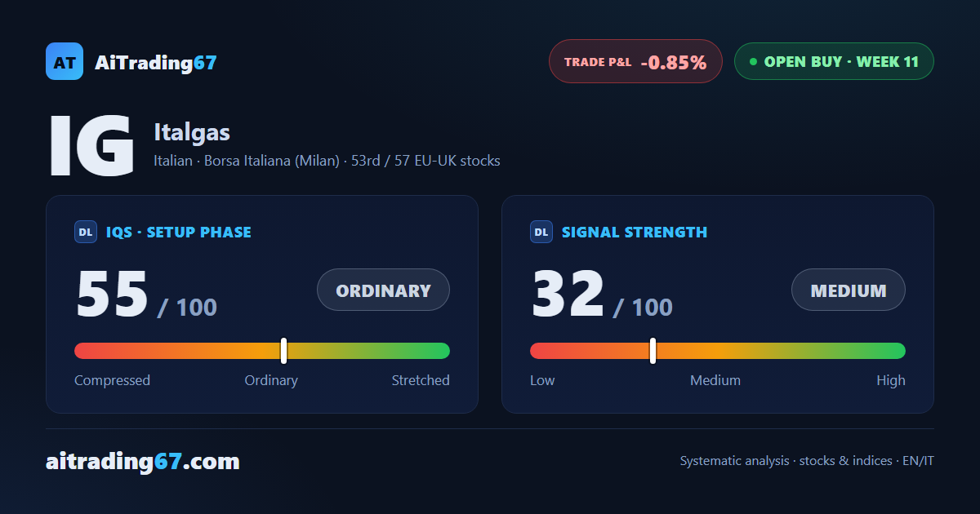Select the Open Buy Week 11 pill
The height and width of the screenshot is (514, 980).
tap(834, 61)
